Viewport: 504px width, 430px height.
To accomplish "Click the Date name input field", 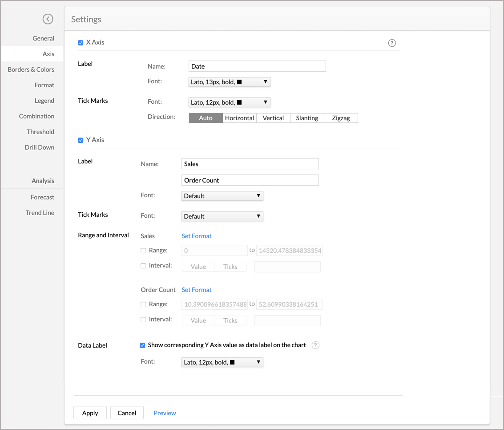I will pos(257,66).
